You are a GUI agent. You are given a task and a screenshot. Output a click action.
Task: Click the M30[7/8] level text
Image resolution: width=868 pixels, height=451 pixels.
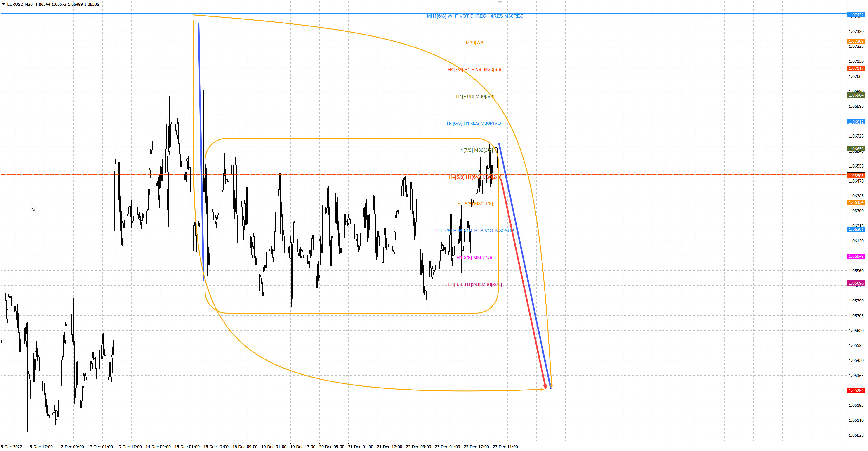(475, 42)
